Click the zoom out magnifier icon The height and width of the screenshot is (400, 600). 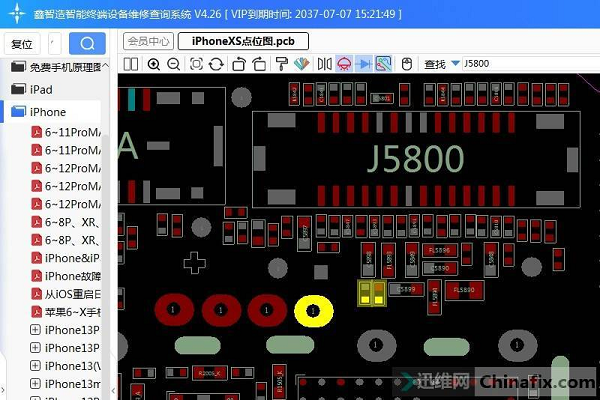tap(173, 64)
